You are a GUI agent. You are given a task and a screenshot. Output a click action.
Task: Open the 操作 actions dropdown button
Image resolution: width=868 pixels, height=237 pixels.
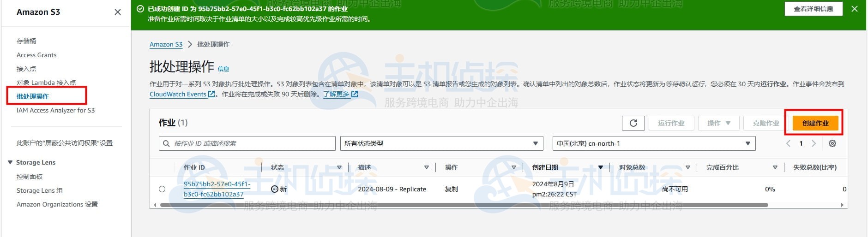click(x=719, y=123)
